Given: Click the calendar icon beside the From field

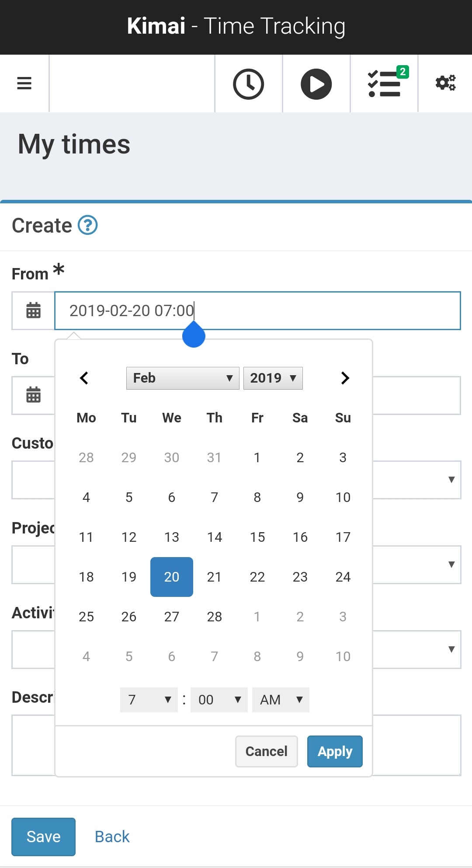Looking at the screenshot, I should click(x=32, y=311).
